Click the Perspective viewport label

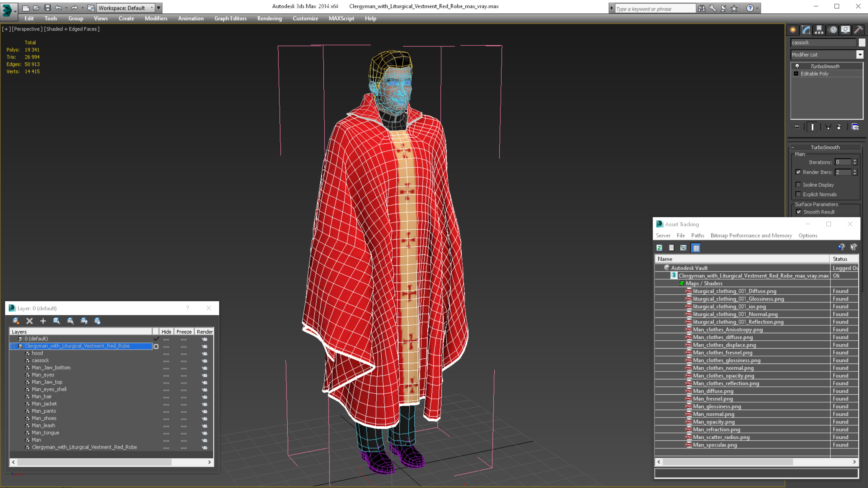coord(27,29)
